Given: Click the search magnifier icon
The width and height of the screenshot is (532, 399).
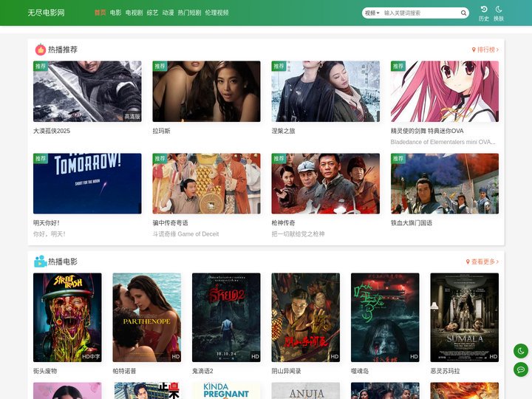Looking at the screenshot, I should point(463,13).
